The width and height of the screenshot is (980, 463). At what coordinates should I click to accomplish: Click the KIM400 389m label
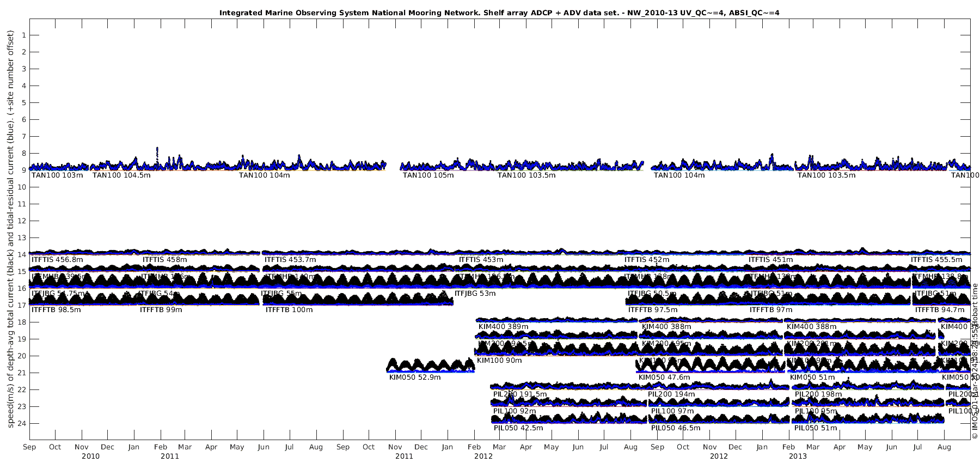503,327
